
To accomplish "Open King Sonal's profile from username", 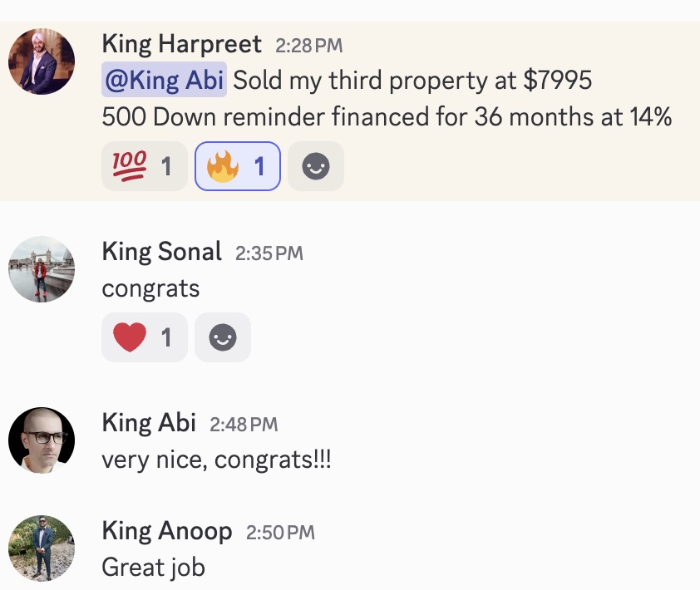I will pyautogui.click(x=162, y=252).
